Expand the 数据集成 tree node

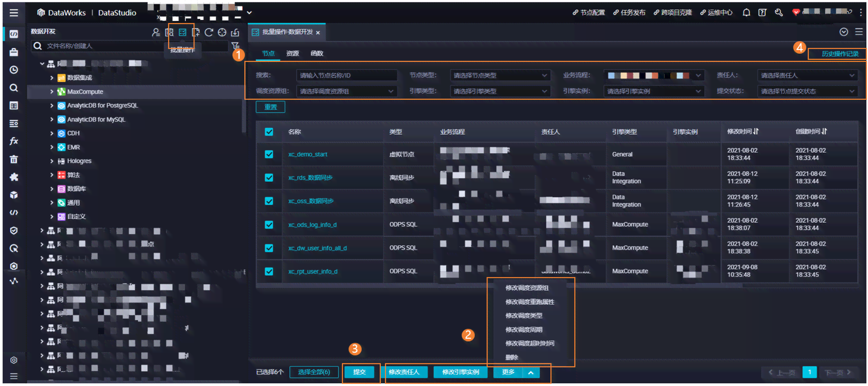[52, 78]
